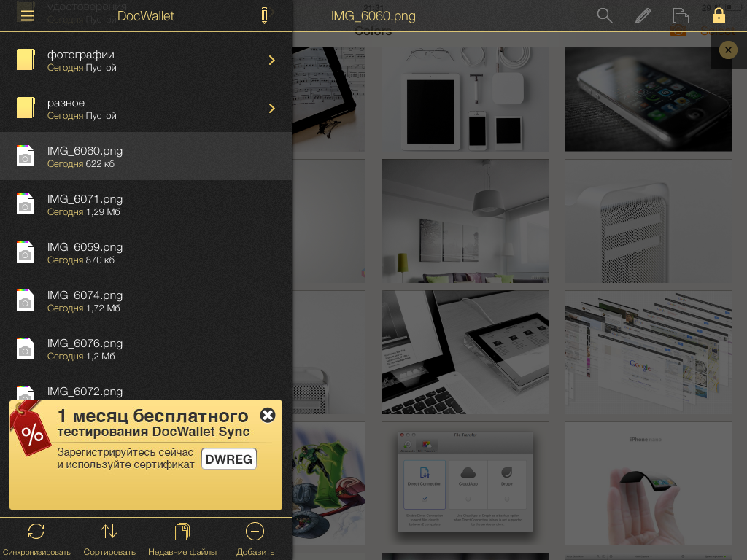747x560 pixels.
Task: Open Недавние файлы icon
Action: pyautogui.click(x=182, y=532)
